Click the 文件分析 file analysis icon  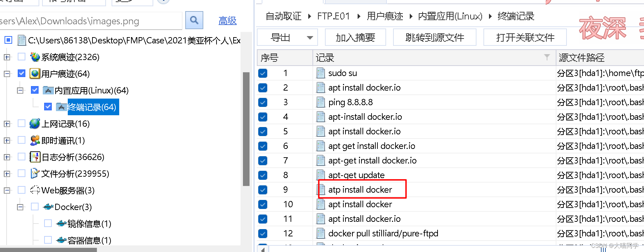click(x=35, y=174)
